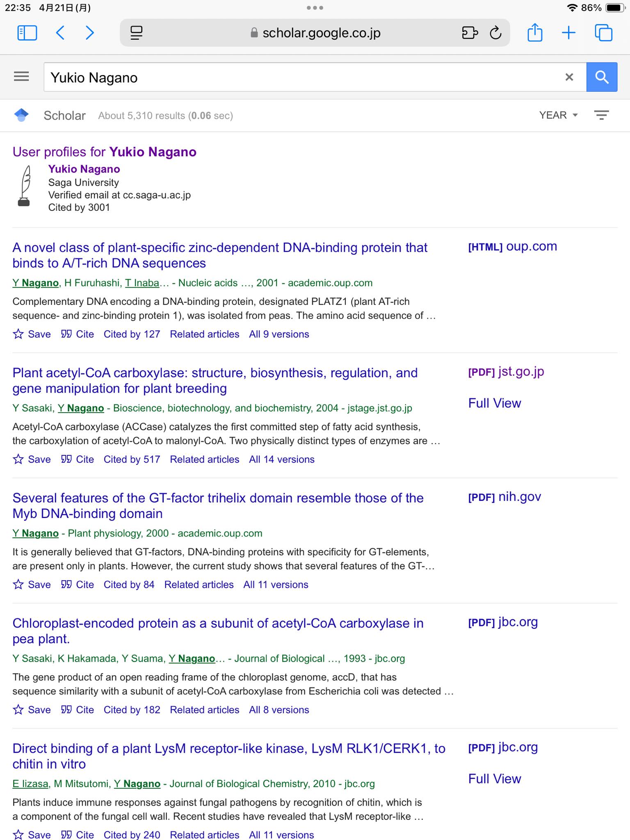View All 9 versions

tap(279, 334)
